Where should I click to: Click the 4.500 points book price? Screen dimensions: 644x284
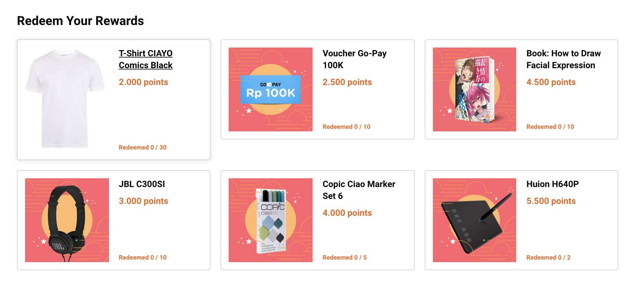[551, 82]
